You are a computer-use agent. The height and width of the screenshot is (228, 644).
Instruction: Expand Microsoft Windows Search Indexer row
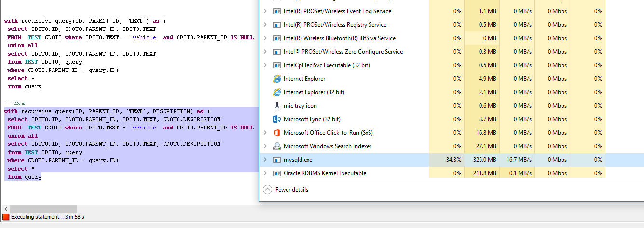click(265, 146)
